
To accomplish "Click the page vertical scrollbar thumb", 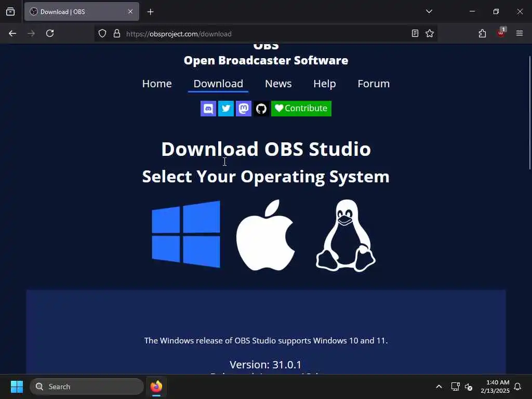I will (x=530, y=112).
